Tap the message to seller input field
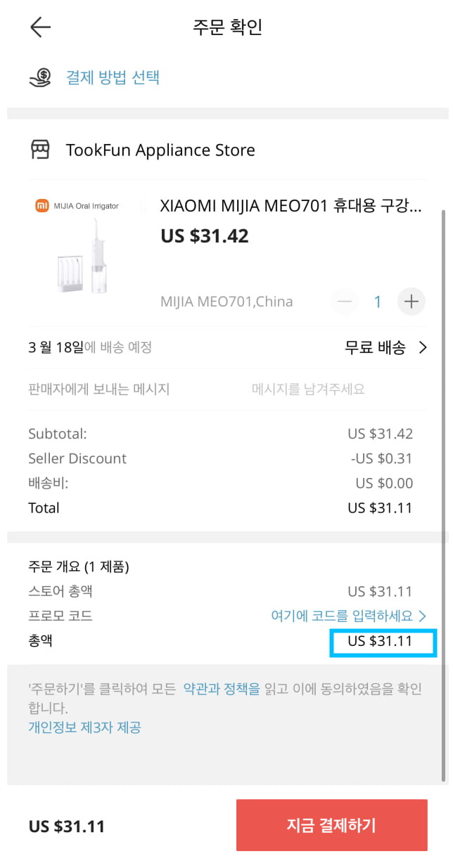Image resolution: width=453 pixels, height=868 pixels. (x=227, y=389)
